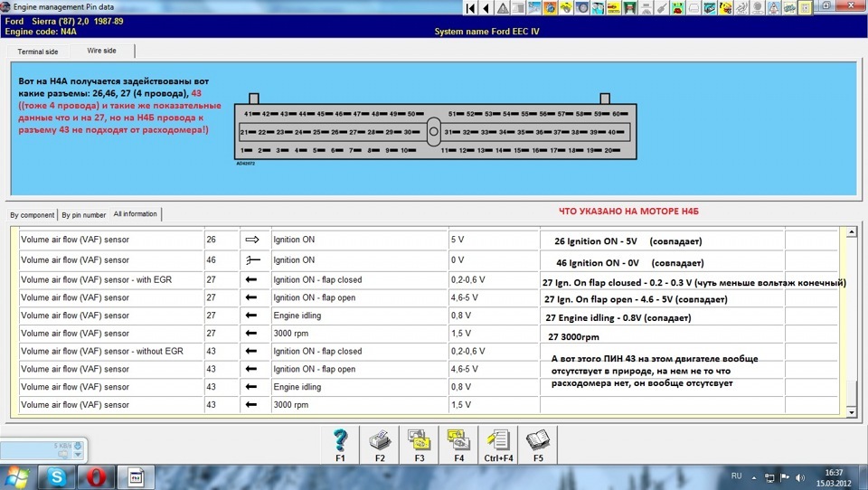Viewport: 868px width, 490px height.
Task: Click the grey globe toolbar icon
Action: pyautogui.click(x=757, y=8)
